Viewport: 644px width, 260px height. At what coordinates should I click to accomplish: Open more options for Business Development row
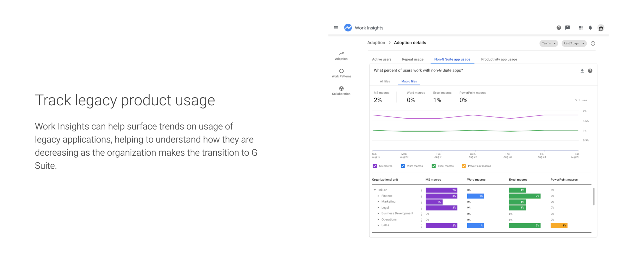(421, 214)
